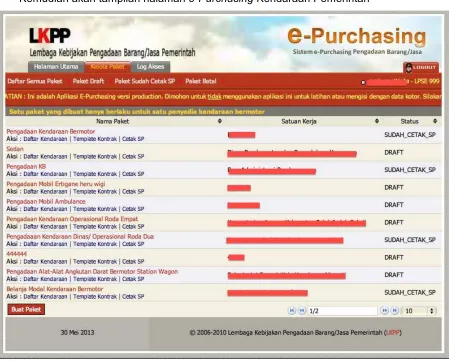The width and height of the screenshot is (450, 362).
Task: Open rows-per-page dropdown showing 10
Action: click(x=419, y=311)
